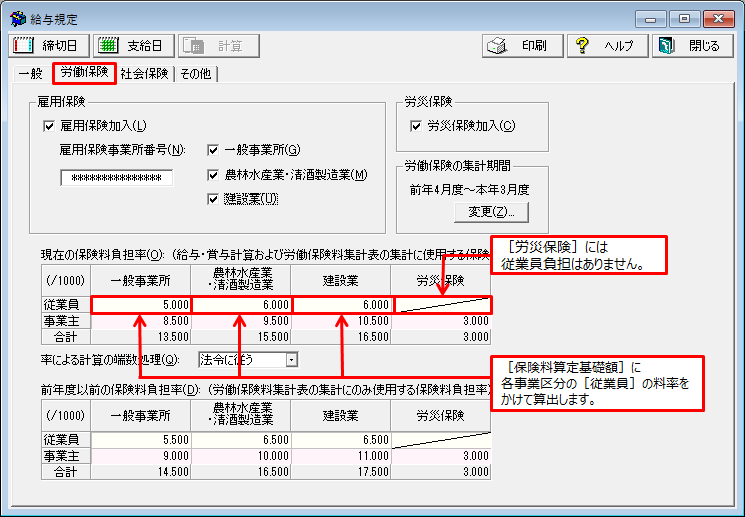
Task: Click the 雇用保険事業所番号 input field
Action: click(x=117, y=178)
